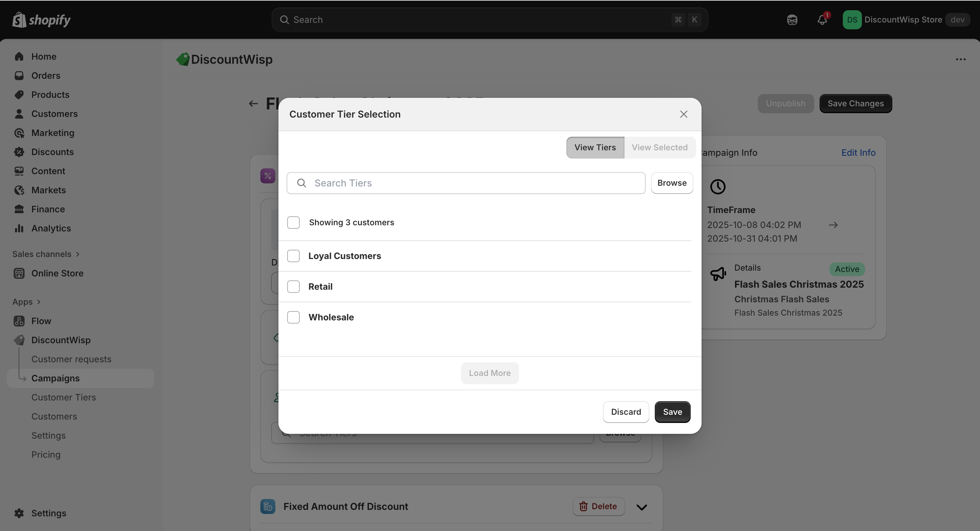980x531 pixels.
Task: Switch to the View Tiers tab
Action: 595,148
